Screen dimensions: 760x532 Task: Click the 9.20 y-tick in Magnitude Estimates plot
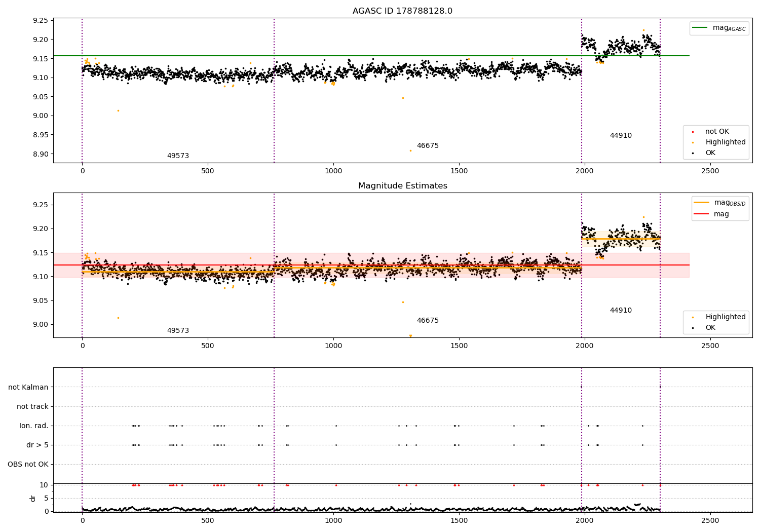click(41, 229)
